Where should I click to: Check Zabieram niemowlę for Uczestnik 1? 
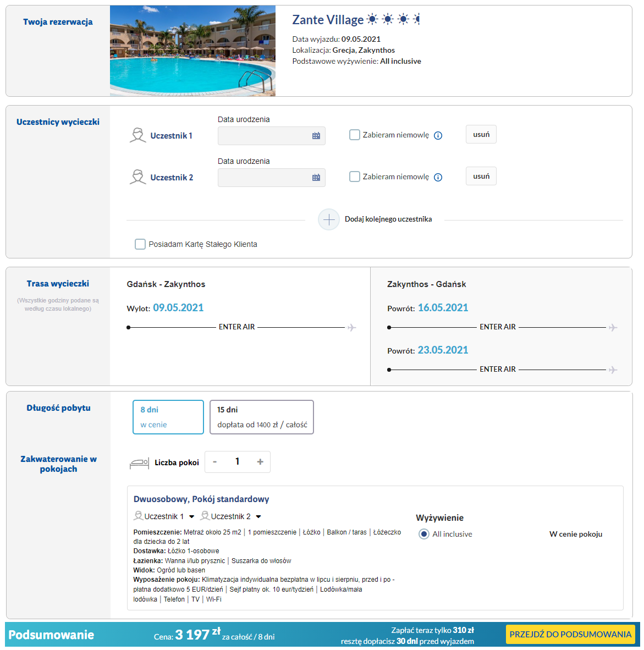coord(355,135)
